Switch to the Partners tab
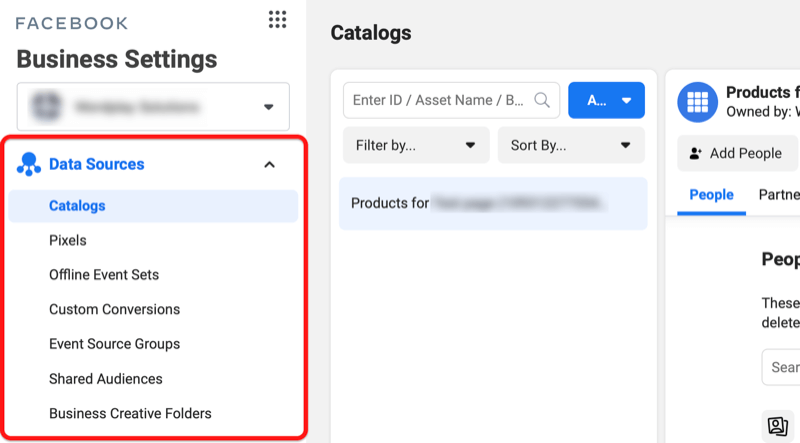 click(779, 195)
